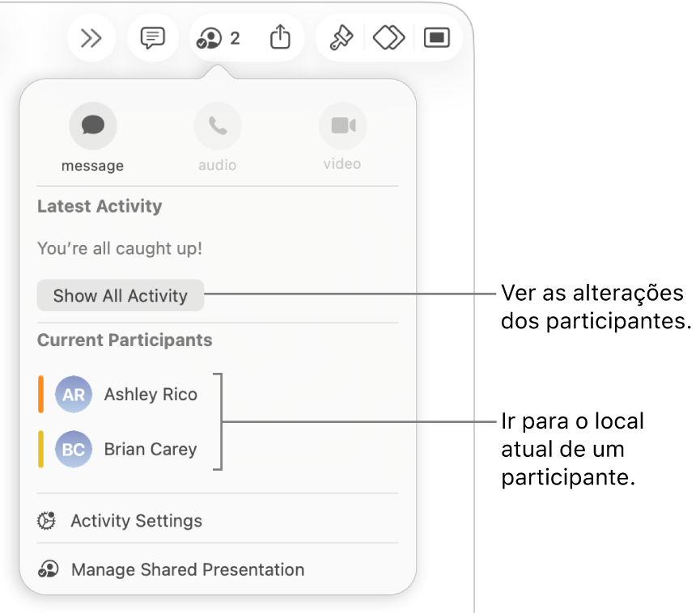The height and width of the screenshot is (613, 700).
Task: Click the Collaborate icon showing 2 participants
Action: 209,38
